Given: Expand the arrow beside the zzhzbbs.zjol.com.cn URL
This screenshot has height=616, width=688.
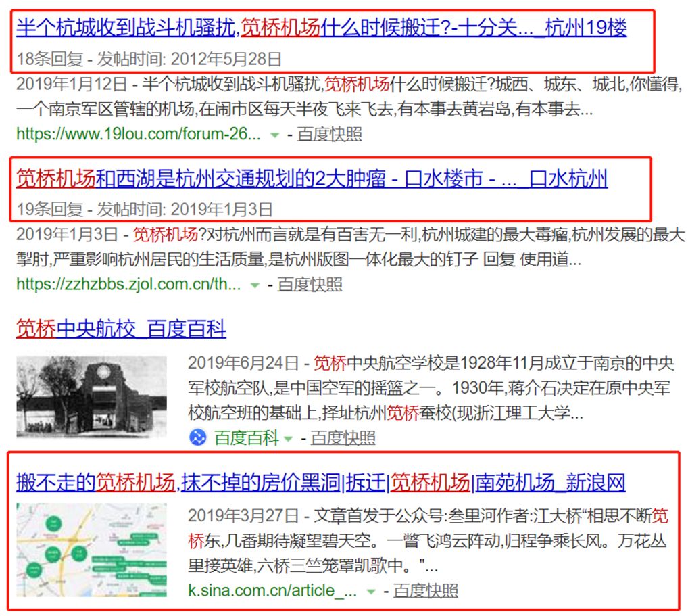Looking at the screenshot, I should (x=255, y=285).
